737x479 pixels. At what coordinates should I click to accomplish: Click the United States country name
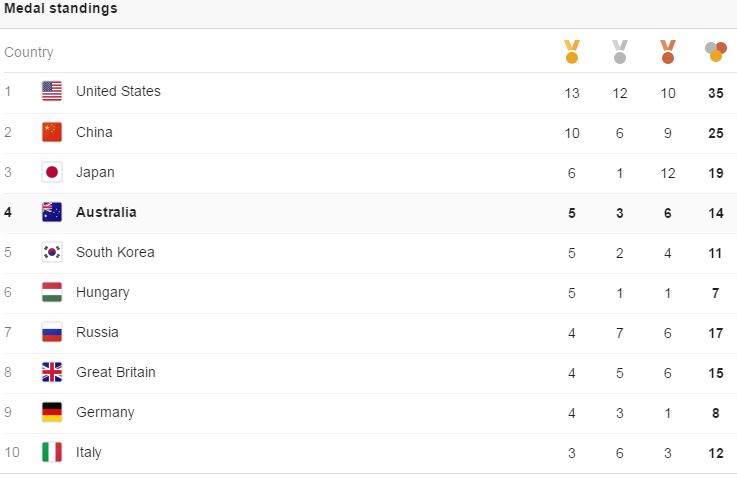118,91
